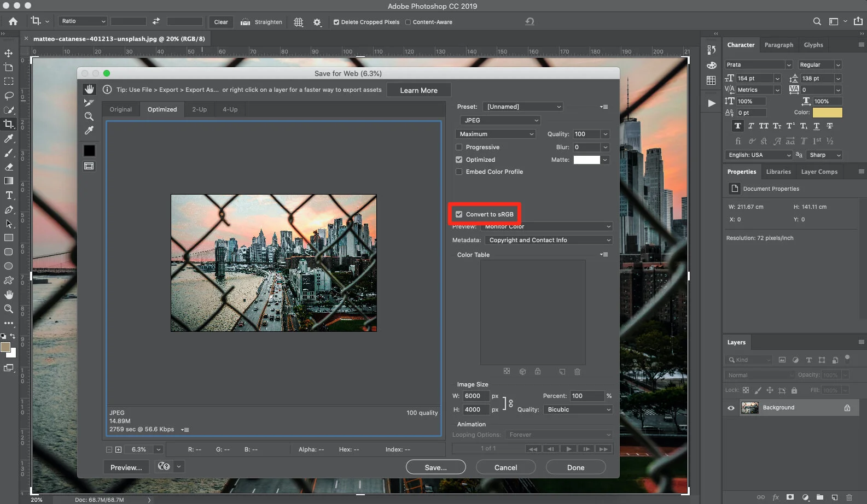This screenshot has width=867, height=504.
Task: Open Color Table panel menu icon
Action: (x=604, y=255)
